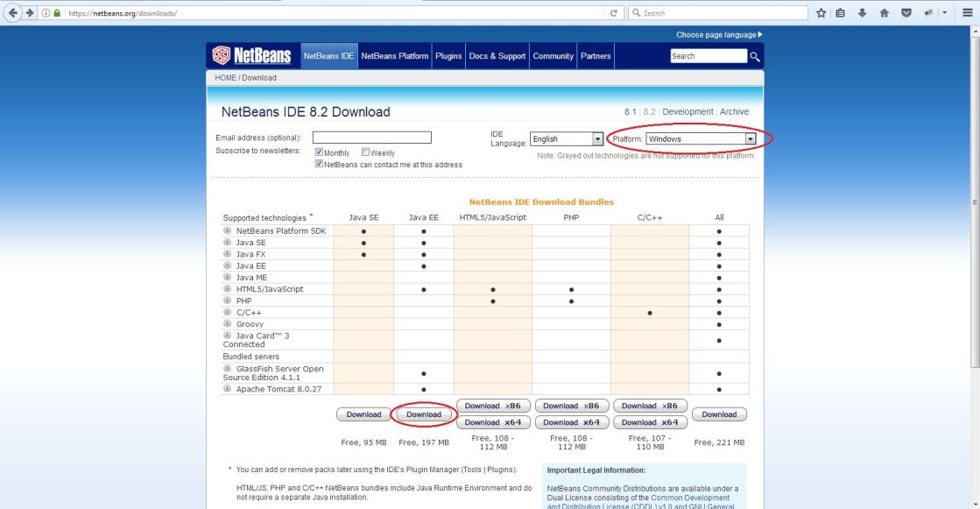
Task: Download the Java SE bundle
Action: (x=363, y=414)
